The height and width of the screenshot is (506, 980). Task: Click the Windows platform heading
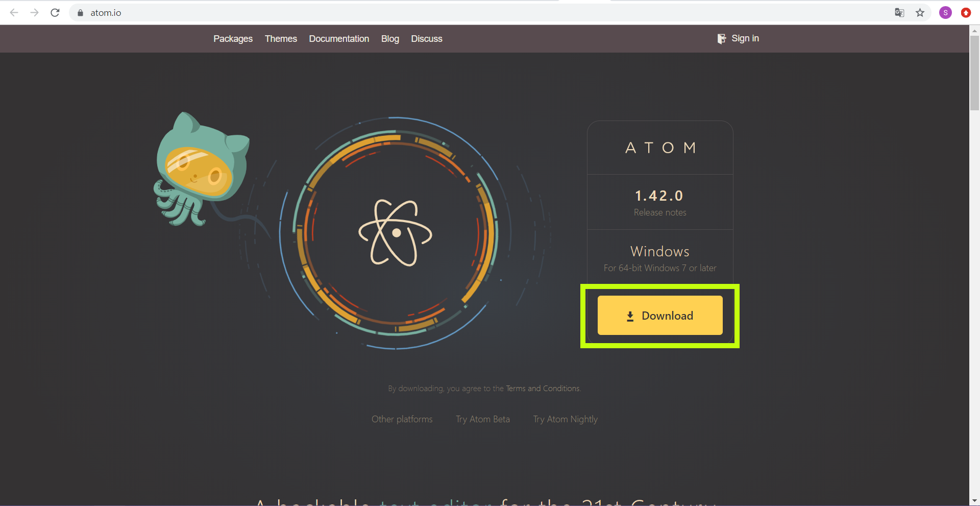tap(660, 251)
